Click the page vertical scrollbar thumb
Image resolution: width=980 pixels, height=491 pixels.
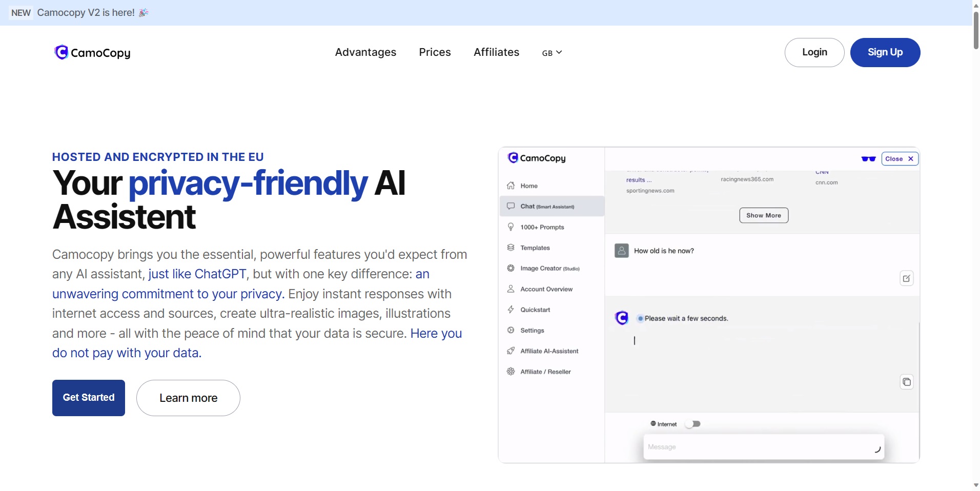pyautogui.click(x=976, y=30)
